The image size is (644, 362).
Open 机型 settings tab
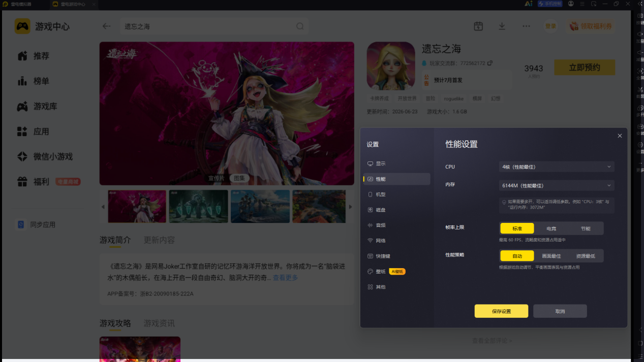tap(396, 194)
